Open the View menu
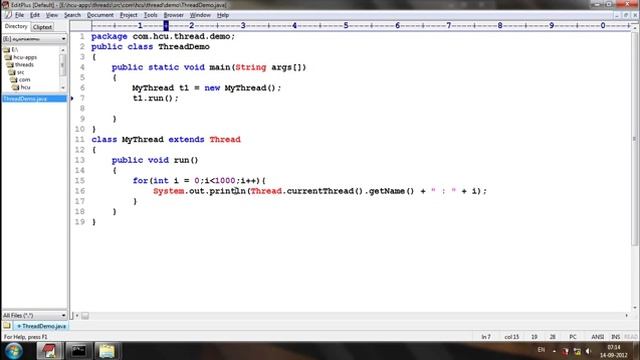Image resolution: width=640 pixels, height=360 pixels. pyautogui.click(x=51, y=15)
